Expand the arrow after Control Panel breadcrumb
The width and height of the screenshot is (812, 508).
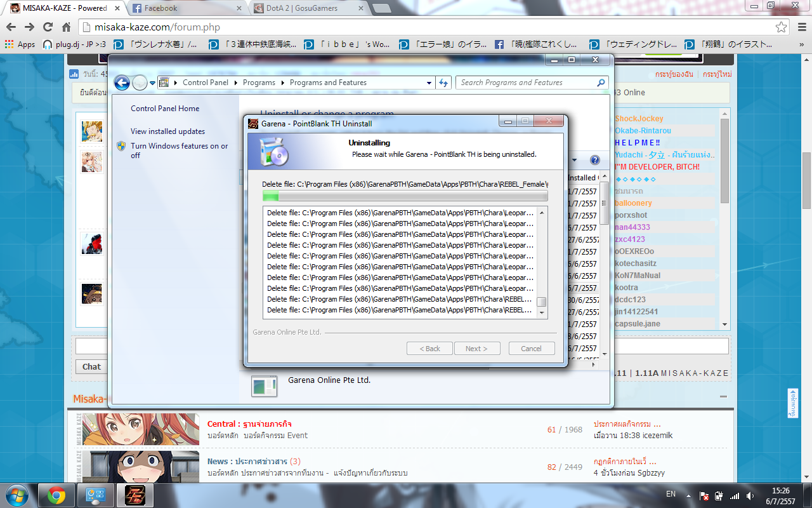point(235,83)
